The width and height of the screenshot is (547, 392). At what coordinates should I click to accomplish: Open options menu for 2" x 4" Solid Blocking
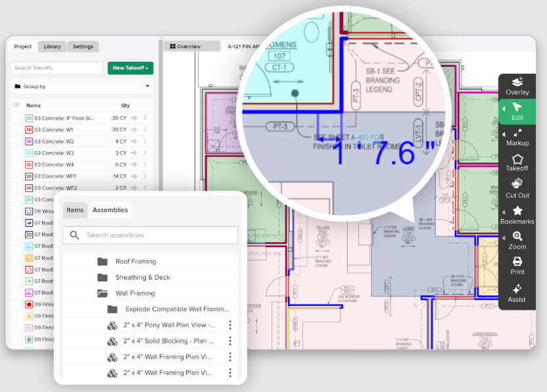click(x=230, y=341)
